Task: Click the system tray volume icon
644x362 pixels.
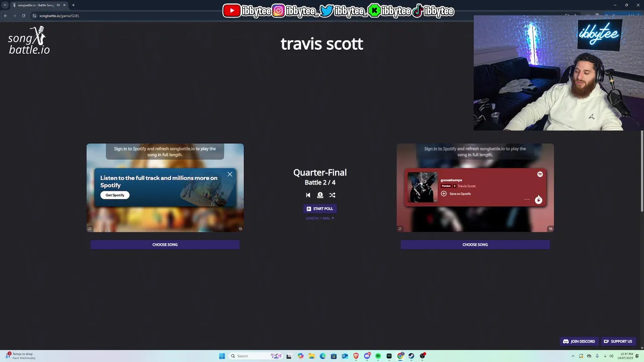Action: pyautogui.click(x=611, y=356)
